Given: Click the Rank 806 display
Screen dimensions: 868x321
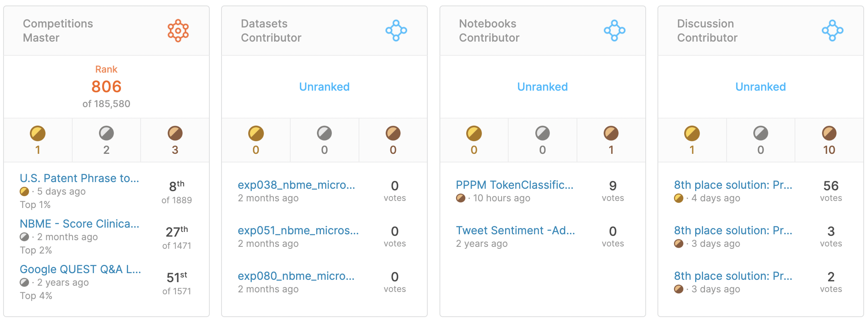Looking at the screenshot, I should pos(106,86).
